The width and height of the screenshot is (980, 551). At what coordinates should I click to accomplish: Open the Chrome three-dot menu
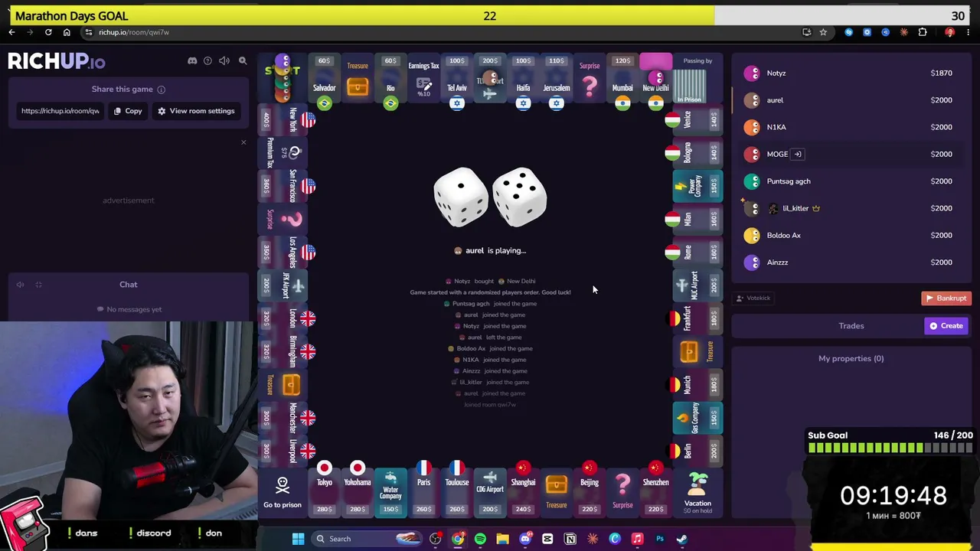tap(969, 32)
